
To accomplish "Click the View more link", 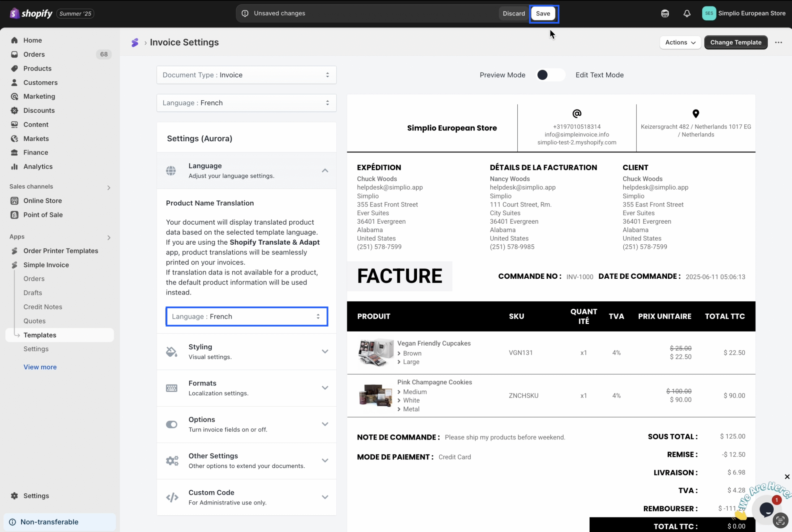I will tap(40, 367).
